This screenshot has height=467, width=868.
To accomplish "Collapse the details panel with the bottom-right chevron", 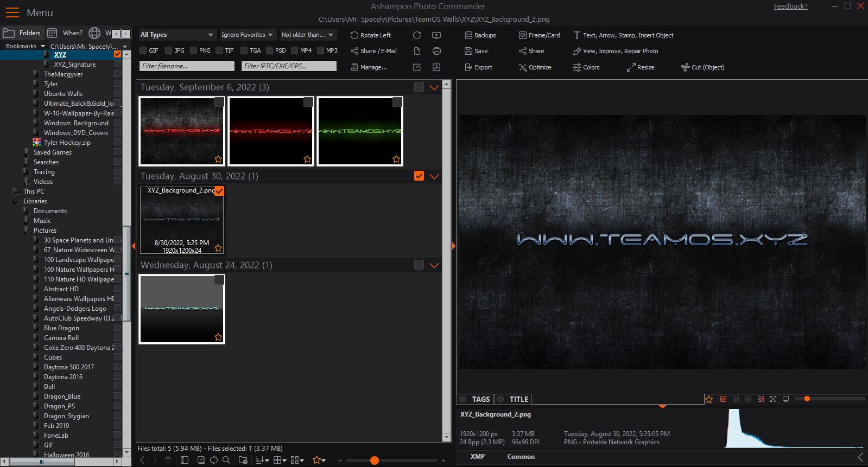I will (x=860, y=457).
